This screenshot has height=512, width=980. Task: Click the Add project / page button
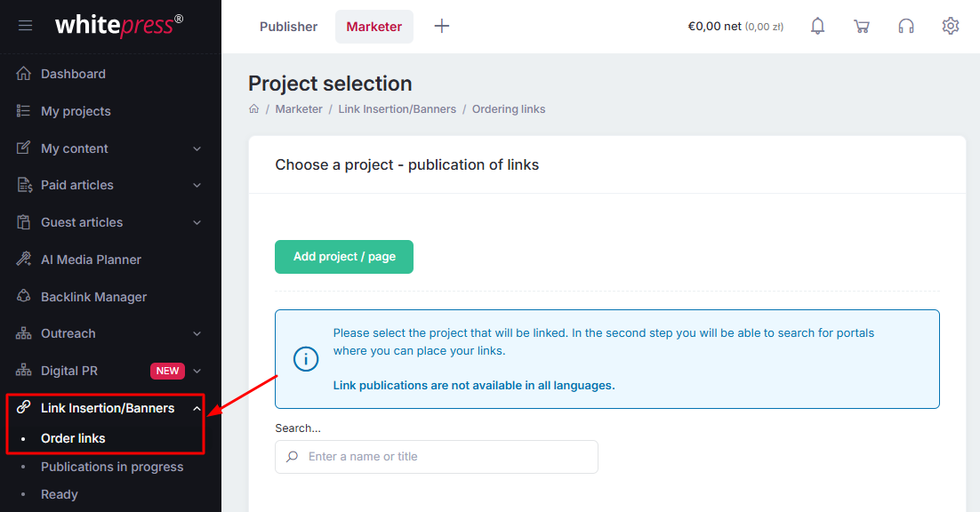[x=344, y=257]
